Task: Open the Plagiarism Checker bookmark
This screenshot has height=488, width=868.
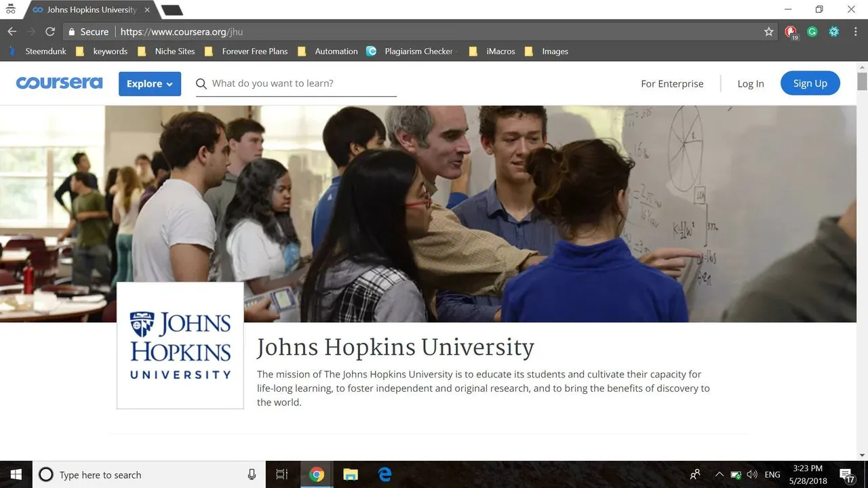Action: coord(410,51)
